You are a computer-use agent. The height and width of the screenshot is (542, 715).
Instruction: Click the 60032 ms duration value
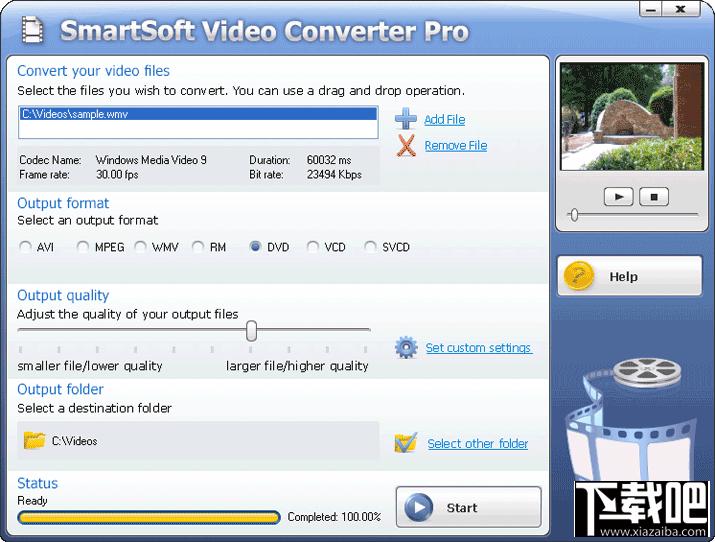[329, 160]
